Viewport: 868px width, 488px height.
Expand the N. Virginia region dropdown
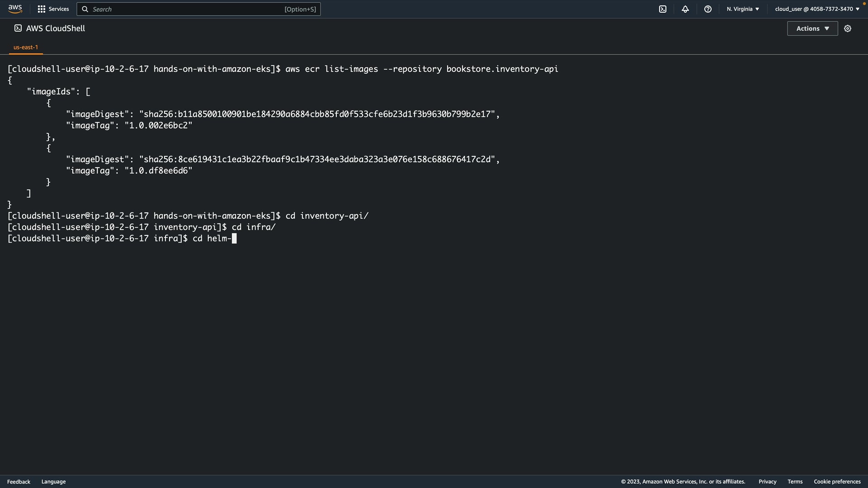[x=743, y=9]
